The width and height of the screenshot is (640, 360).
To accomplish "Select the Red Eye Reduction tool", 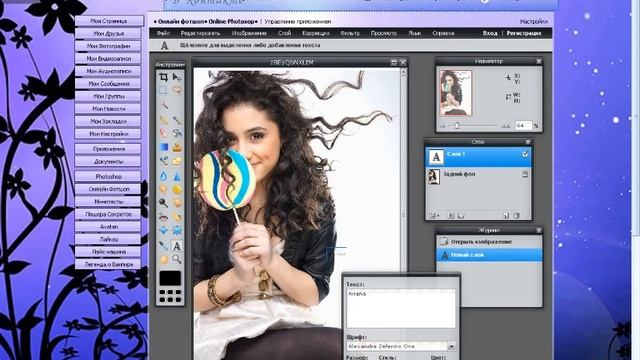I will (x=164, y=218).
